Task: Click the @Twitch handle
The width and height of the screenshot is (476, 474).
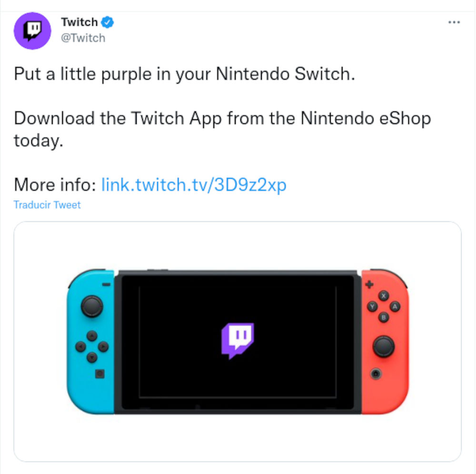Action: [x=83, y=38]
